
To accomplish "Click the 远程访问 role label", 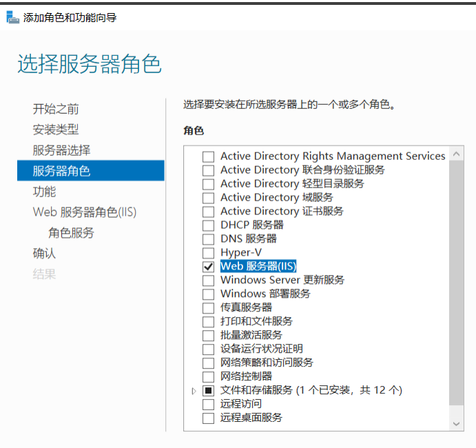I will [241, 404].
